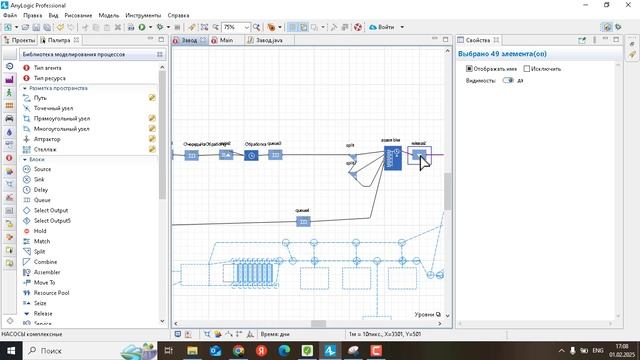Switch to the Проекты tab
640x360 pixels.
[20, 40]
